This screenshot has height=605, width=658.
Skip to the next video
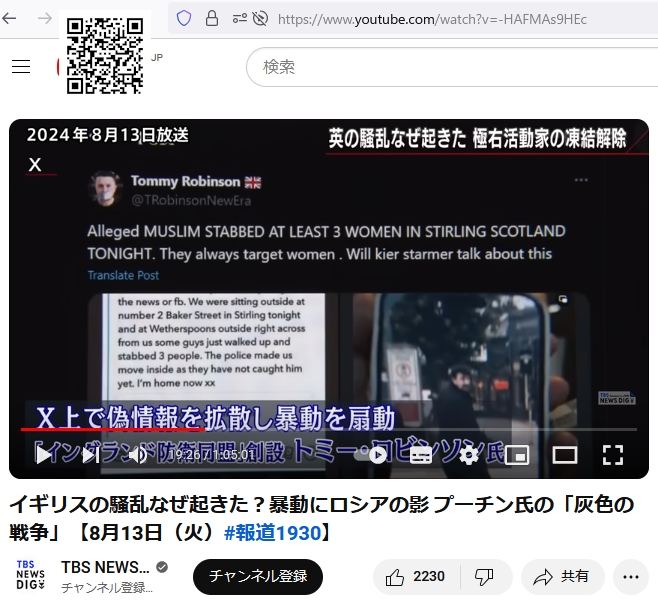[90, 455]
